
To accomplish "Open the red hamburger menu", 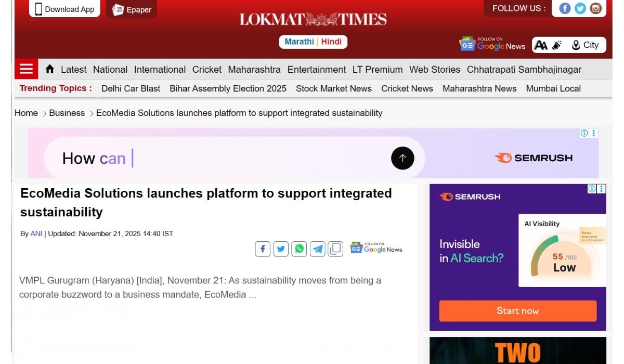I will [x=26, y=69].
